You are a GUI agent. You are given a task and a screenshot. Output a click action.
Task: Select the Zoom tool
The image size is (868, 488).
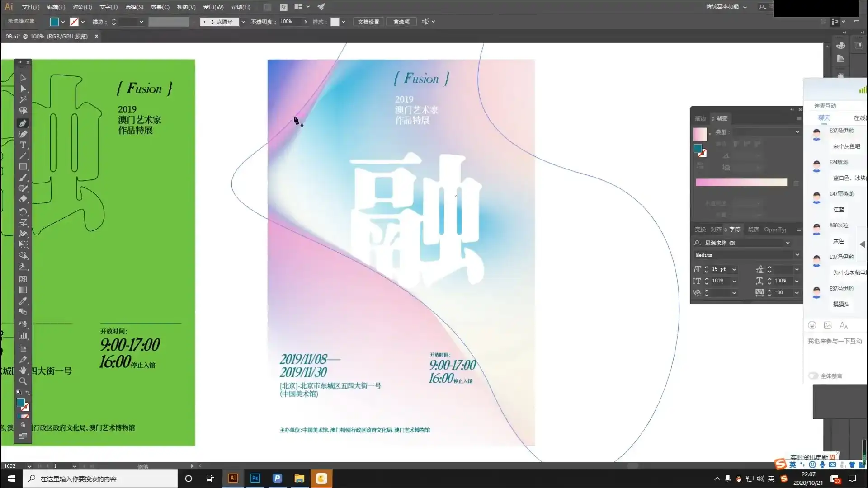23,381
